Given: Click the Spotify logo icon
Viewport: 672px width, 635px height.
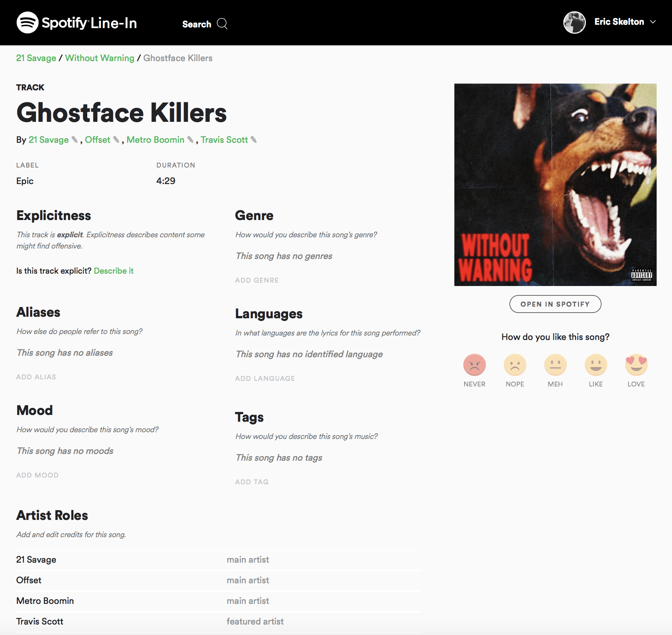Looking at the screenshot, I should click(27, 22).
